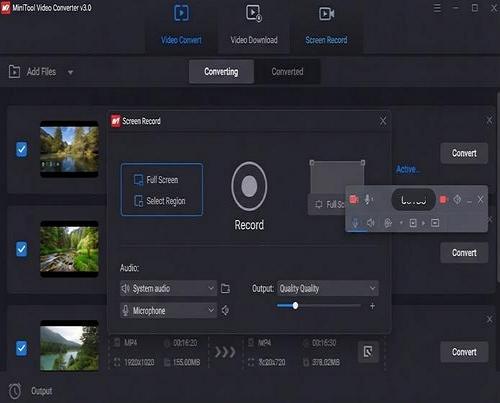Click the folder icon beside System audio
The image size is (500, 403).
click(x=226, y=289)
